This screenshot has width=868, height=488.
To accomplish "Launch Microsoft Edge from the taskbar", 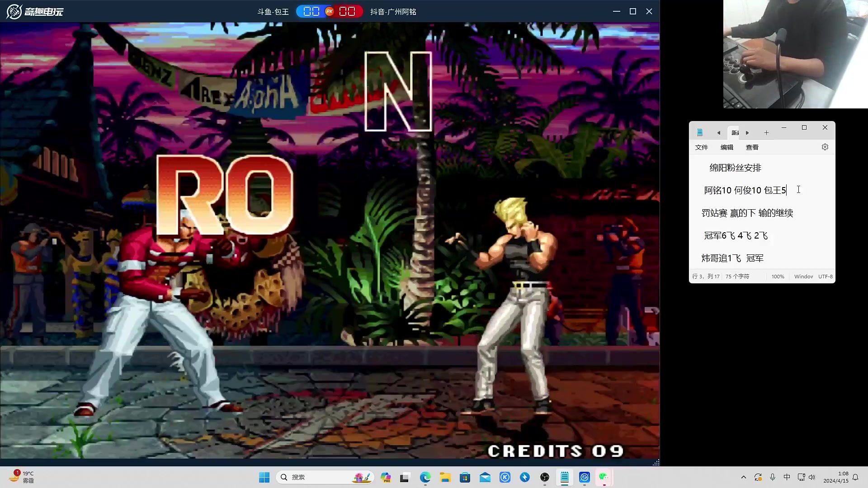I will point(425,477).
